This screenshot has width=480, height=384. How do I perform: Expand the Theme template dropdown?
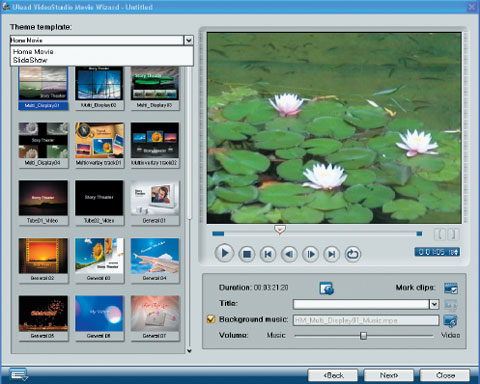(189, 40)
